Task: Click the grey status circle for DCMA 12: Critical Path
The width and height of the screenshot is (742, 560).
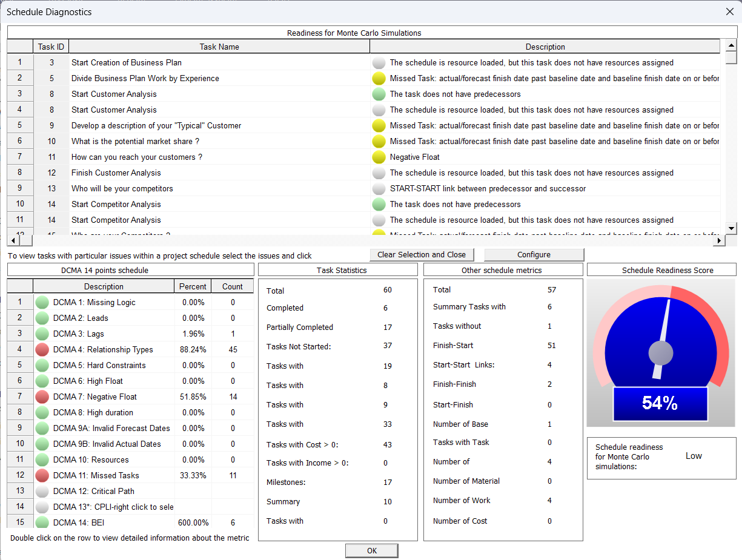Action: [x=42, y=491]
